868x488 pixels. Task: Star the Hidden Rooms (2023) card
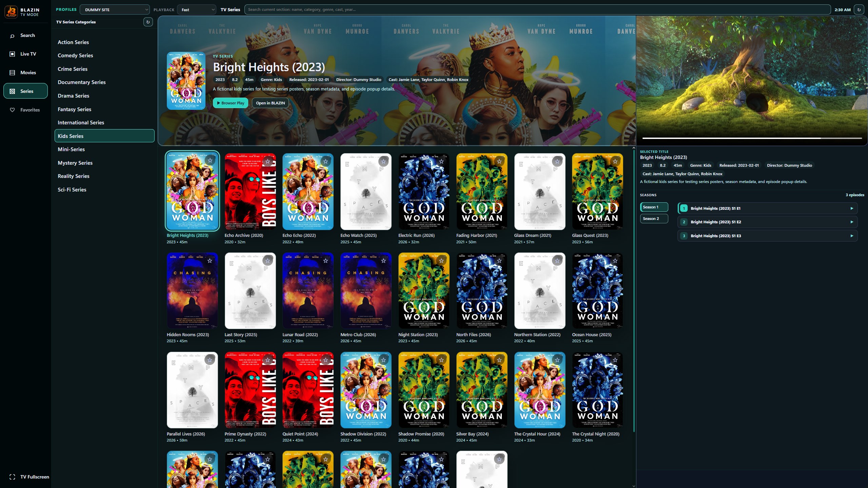click(x=210, y=261)
